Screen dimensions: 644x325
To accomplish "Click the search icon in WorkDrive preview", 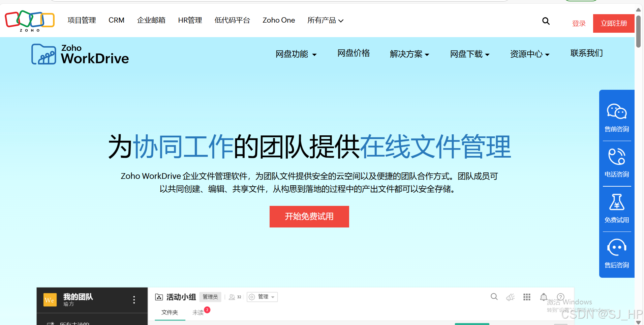I will (x=494, y=297).
